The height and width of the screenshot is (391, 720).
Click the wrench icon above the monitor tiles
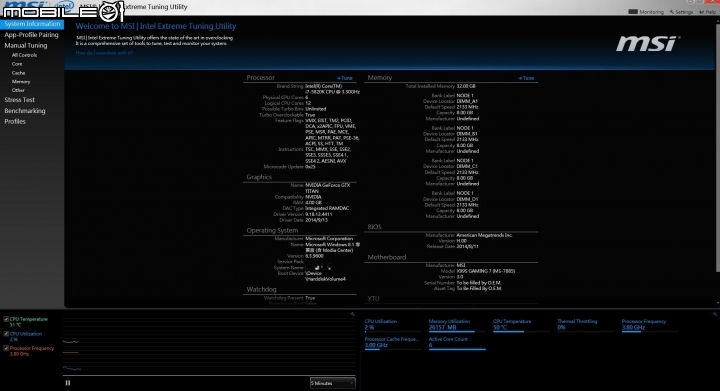(714, 314)
